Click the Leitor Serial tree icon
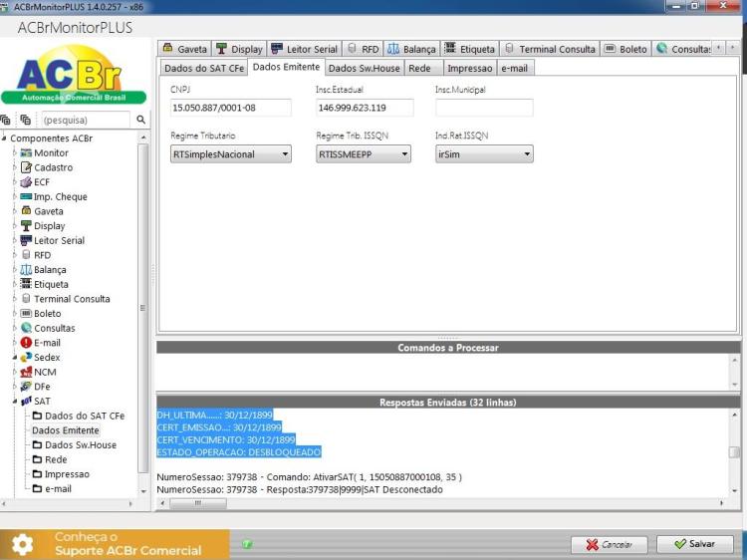The height and width of the screenshot is (560, 747). 26,240
